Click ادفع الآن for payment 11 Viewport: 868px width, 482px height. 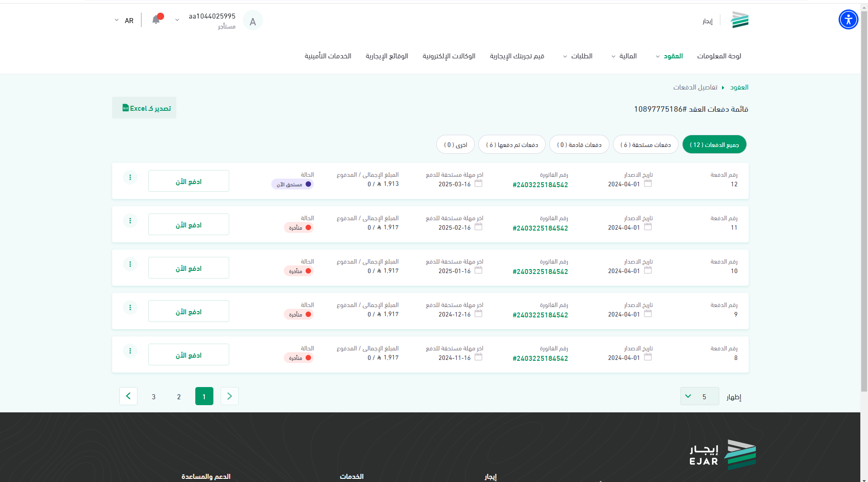tap(189, 225)
